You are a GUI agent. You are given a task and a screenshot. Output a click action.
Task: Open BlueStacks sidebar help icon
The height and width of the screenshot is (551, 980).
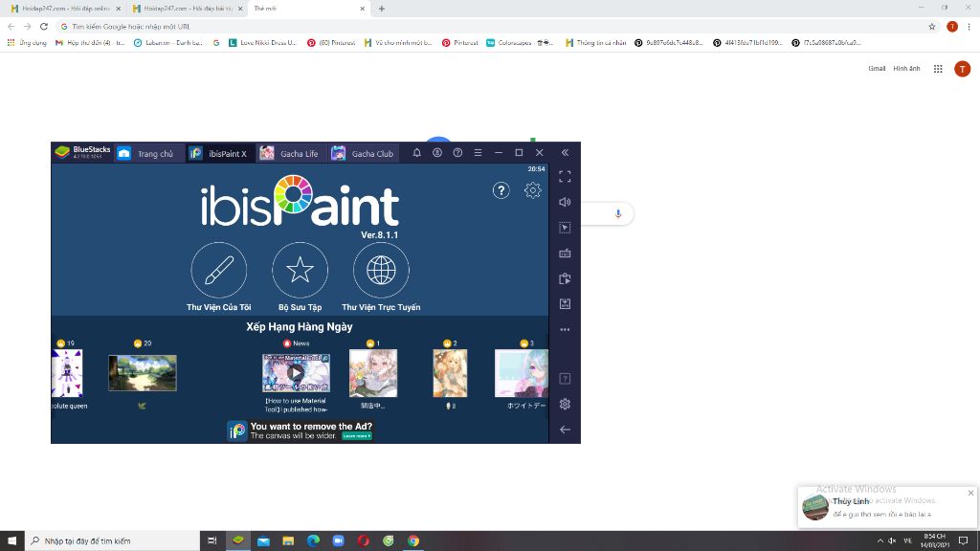[x=565, y=379]
